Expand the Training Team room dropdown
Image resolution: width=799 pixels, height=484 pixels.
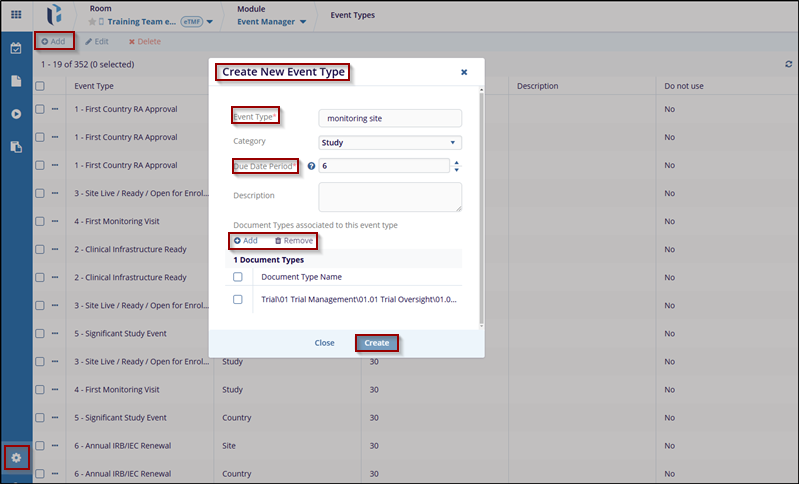tap(210, 22)
